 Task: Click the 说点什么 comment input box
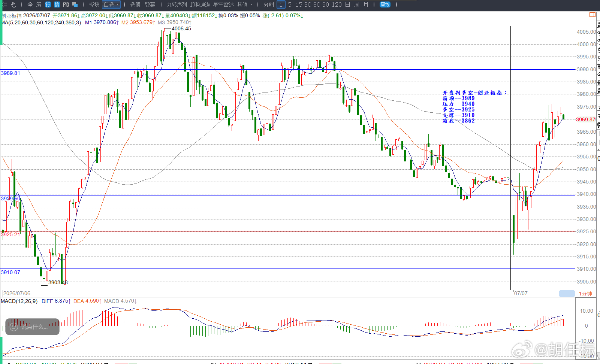click(32, 327)
